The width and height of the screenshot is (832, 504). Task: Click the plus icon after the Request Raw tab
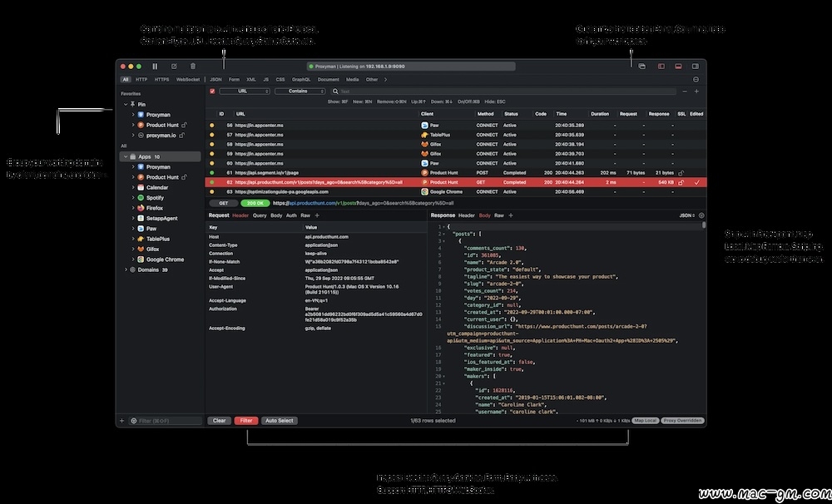pyautogui.click(x=317, y=215)
